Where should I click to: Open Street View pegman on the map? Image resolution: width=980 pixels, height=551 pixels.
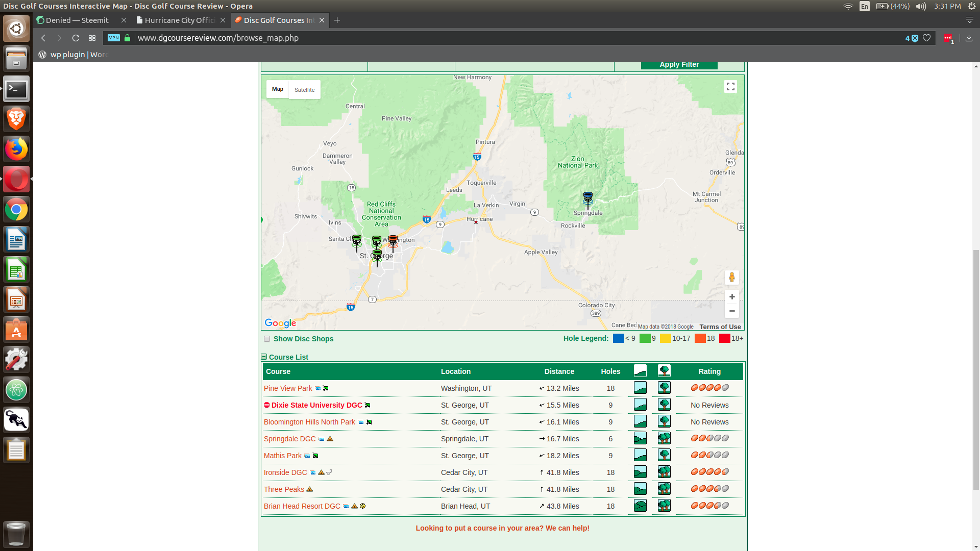732,277
